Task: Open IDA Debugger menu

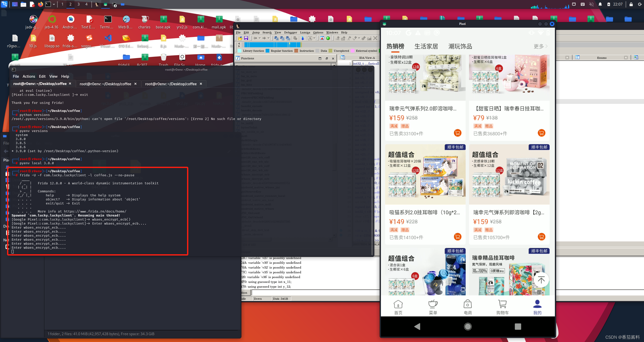Action: [x=291, y=32]
